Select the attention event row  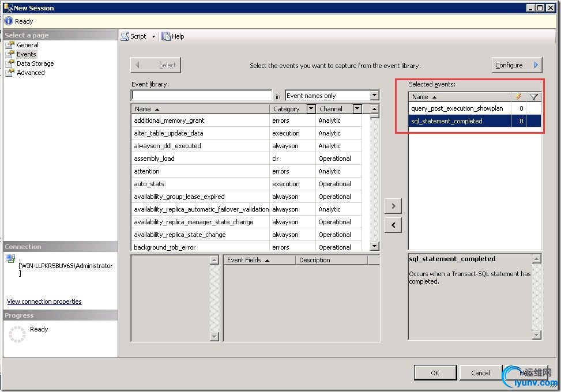tap(247, 171)
